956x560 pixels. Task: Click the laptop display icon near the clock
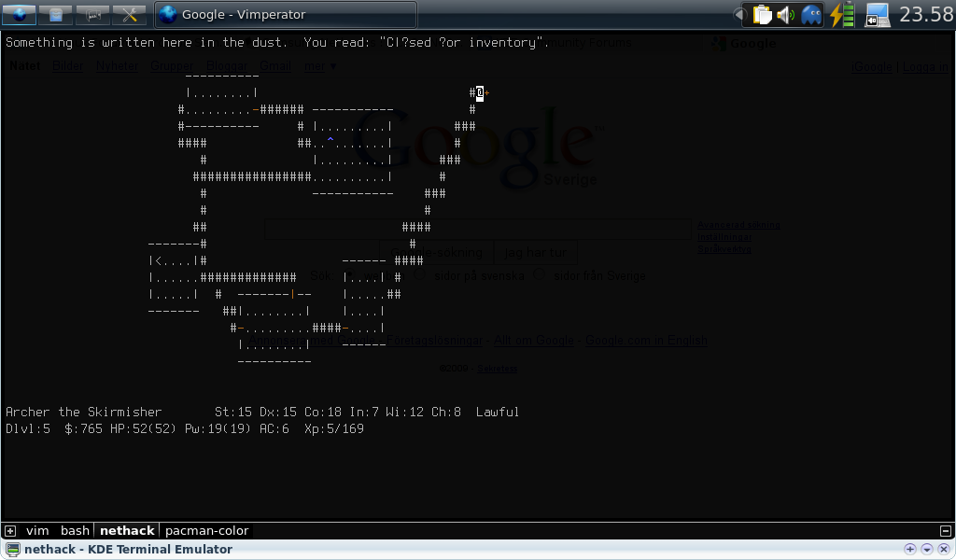pyautogui.click(x=877, y=15)
